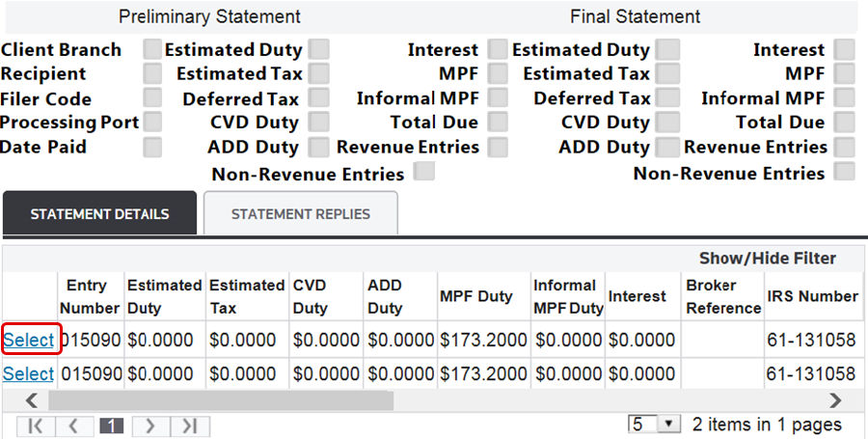This screenshot has width=868, height=439.
Task: Go to last page of grid
Action: tap(189, 425)
